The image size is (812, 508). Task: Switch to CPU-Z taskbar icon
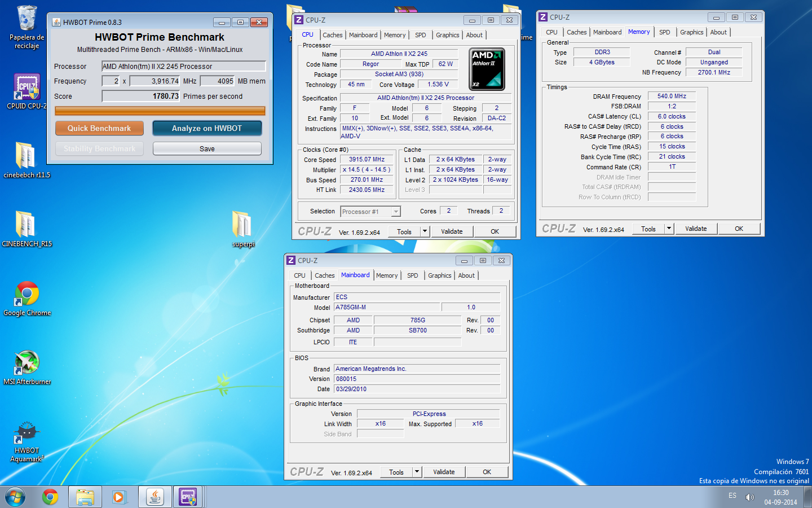click(x=188, y=497)
